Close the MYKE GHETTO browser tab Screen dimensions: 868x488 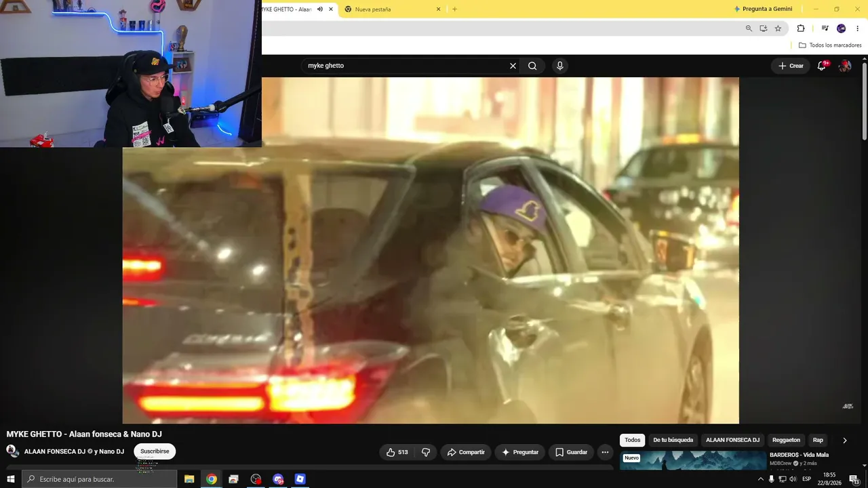(x=331, y=9)
